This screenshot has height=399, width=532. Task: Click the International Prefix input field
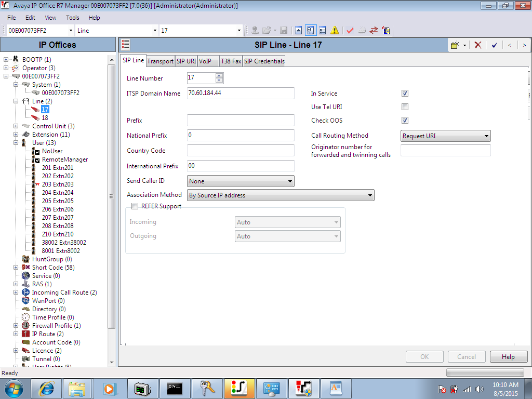(241, 166)
